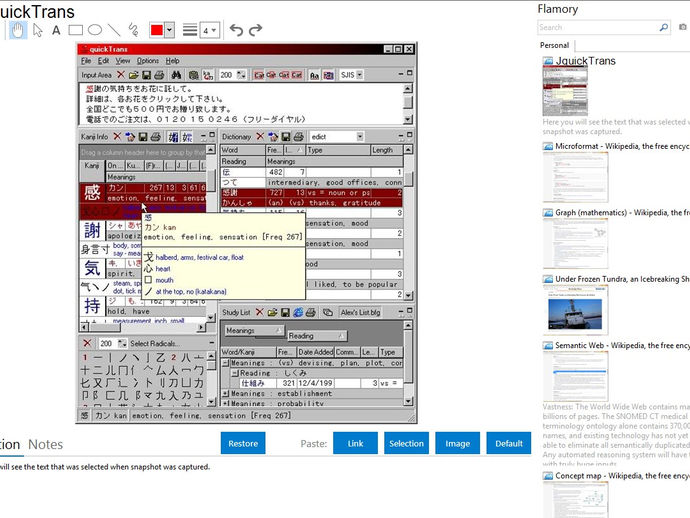Click the Restore button
Screen dimensions: 690x518
243,443
